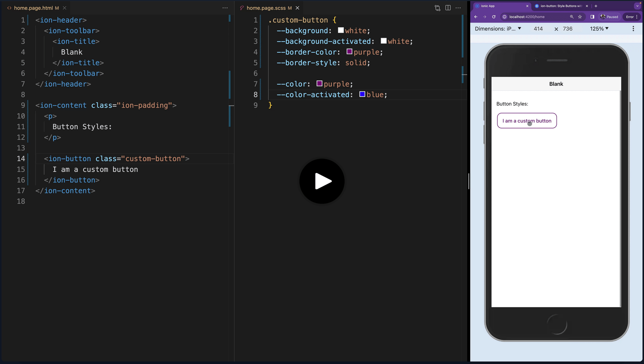The width and height of the screenshot is (644, 364).
Task: Place cursor on .custom-button selector
Action: [x=298, y=20]
